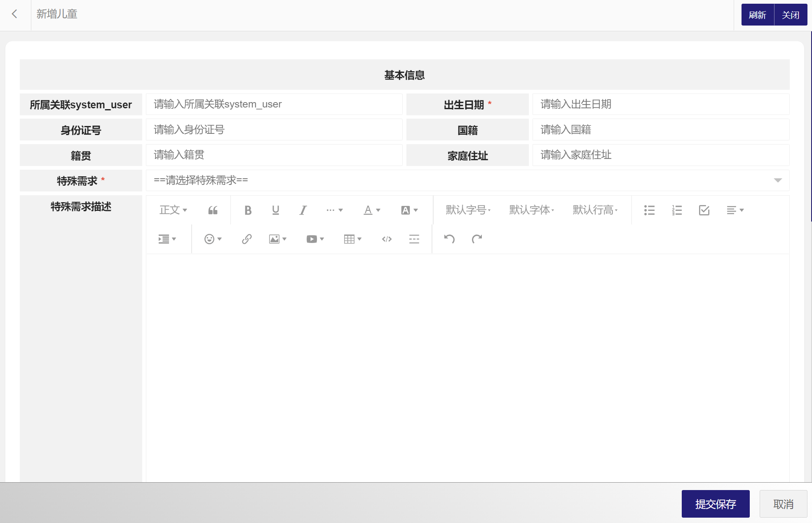Open the 特殊需求 select dropdown
Image resolution: width=812 pixels, height=523 pixels.
click(467, 180)
